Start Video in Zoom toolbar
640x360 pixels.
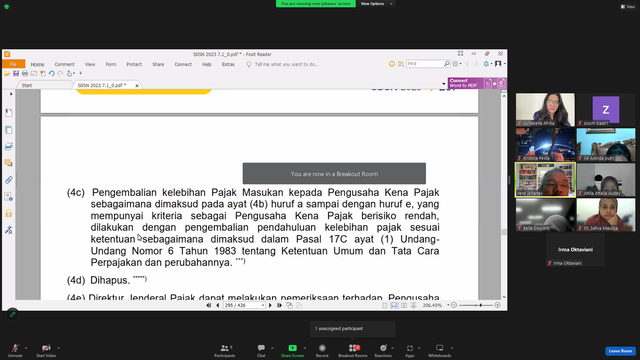(x=46, y=350)
